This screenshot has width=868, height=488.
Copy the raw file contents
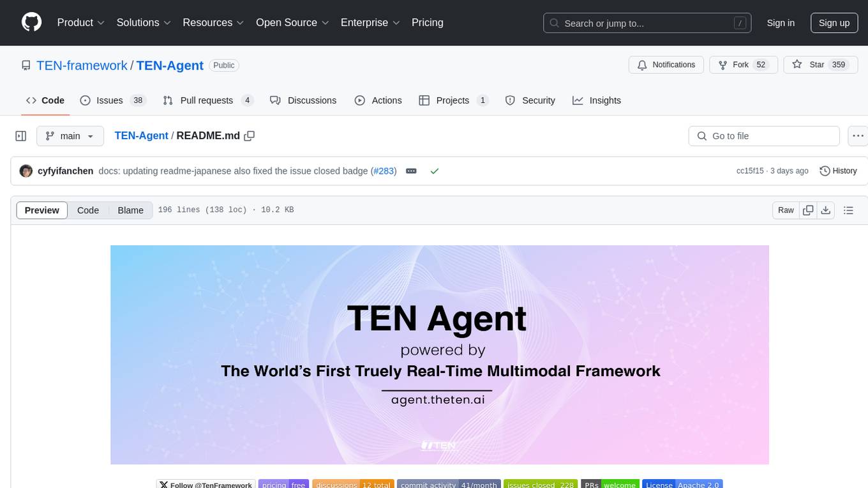(x=809, y=210)
